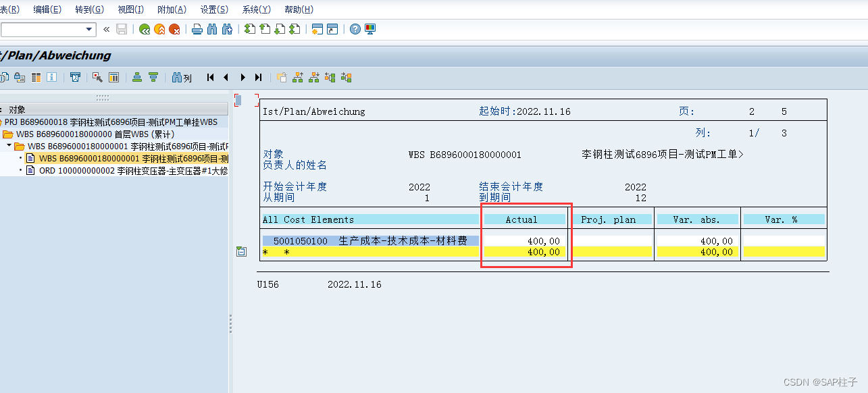Click the small icon beside the totals row

(x=241, y=251)
